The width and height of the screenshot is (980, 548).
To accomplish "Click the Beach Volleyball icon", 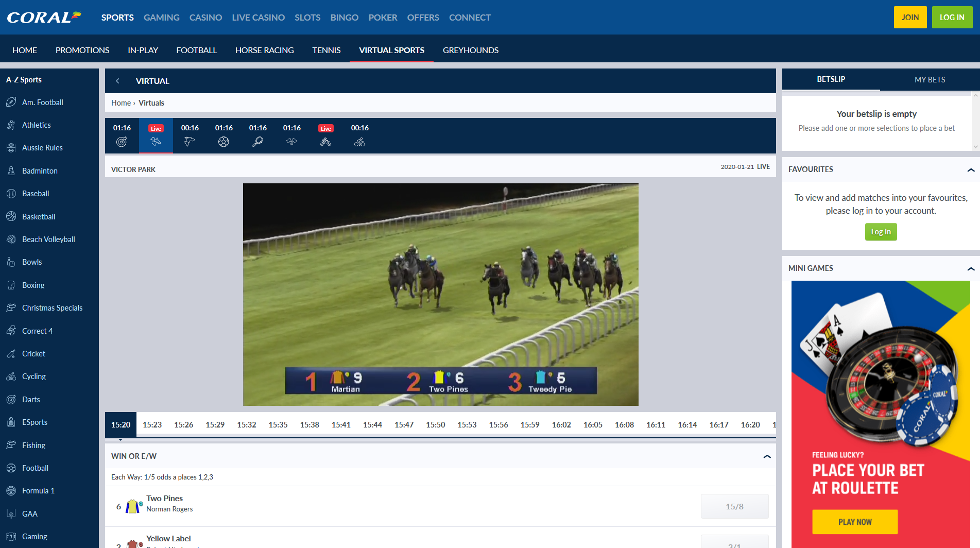I will pyautogui.click(x=11, y=239).
